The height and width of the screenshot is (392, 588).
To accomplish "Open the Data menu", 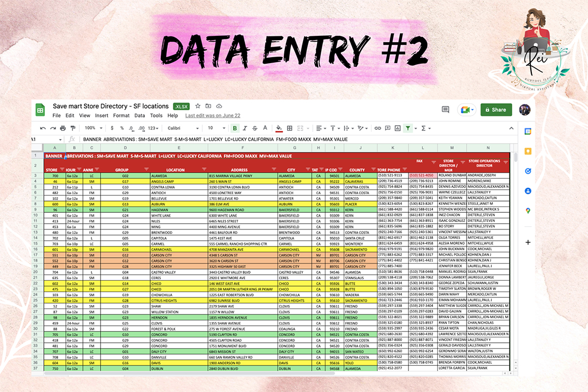I will pyautogui.click(x=140, y=116).
